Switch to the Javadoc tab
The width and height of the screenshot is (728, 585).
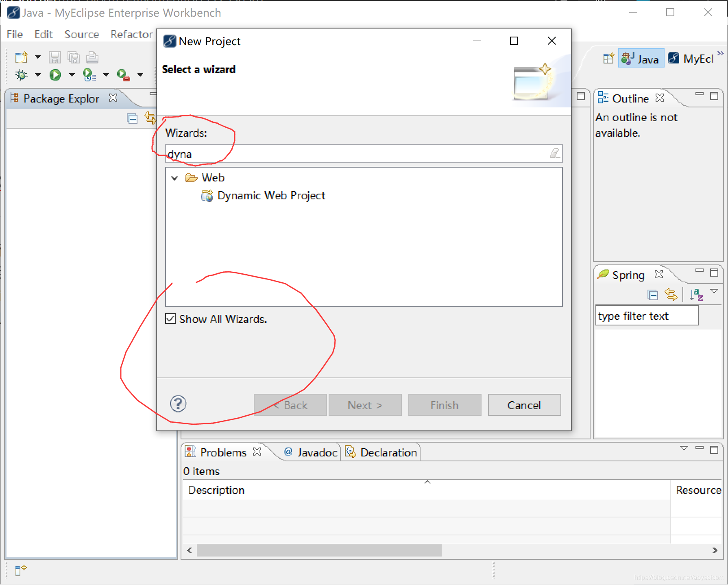(x=311, y=452)
